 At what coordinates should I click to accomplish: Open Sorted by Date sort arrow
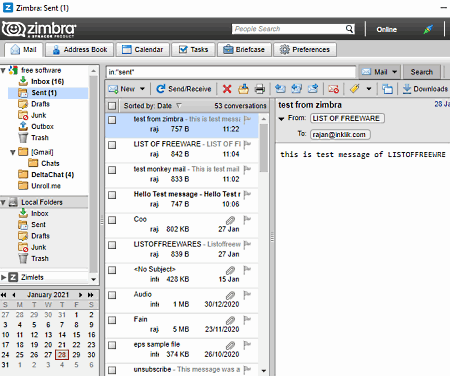pyautogui.click(x=179, y=106)
